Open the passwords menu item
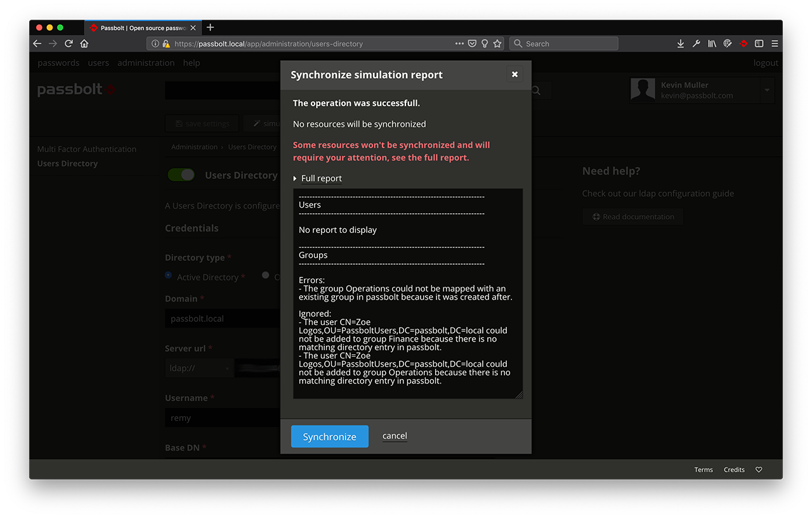The height and width of the screenshot is (518, 812). click(x=58, y=63)
